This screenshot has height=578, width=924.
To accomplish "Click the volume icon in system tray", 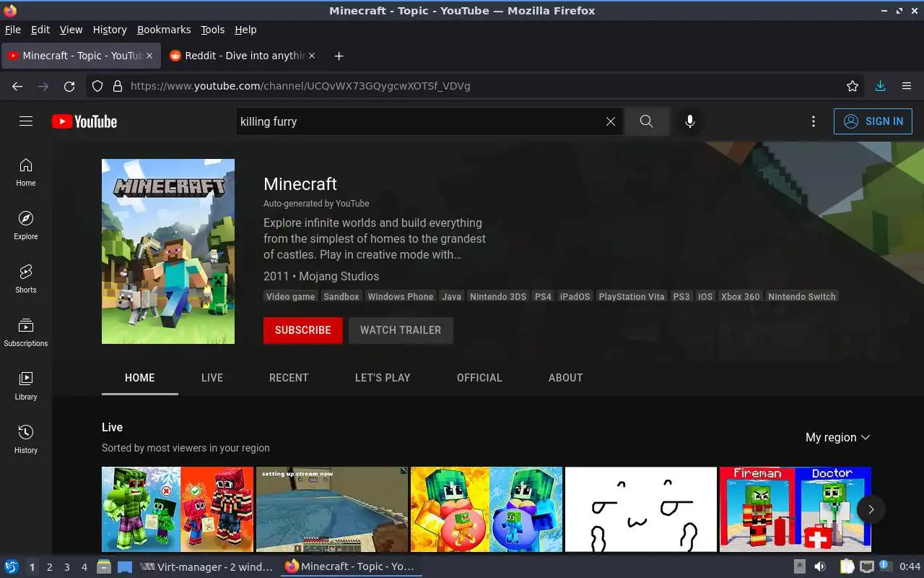I will point(820,566).
